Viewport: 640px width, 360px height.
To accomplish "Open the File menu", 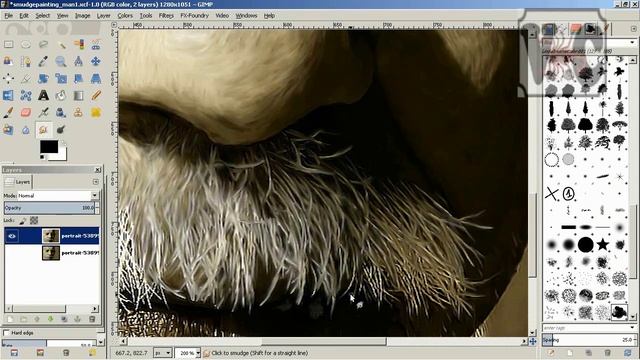I will coord(9,16).
